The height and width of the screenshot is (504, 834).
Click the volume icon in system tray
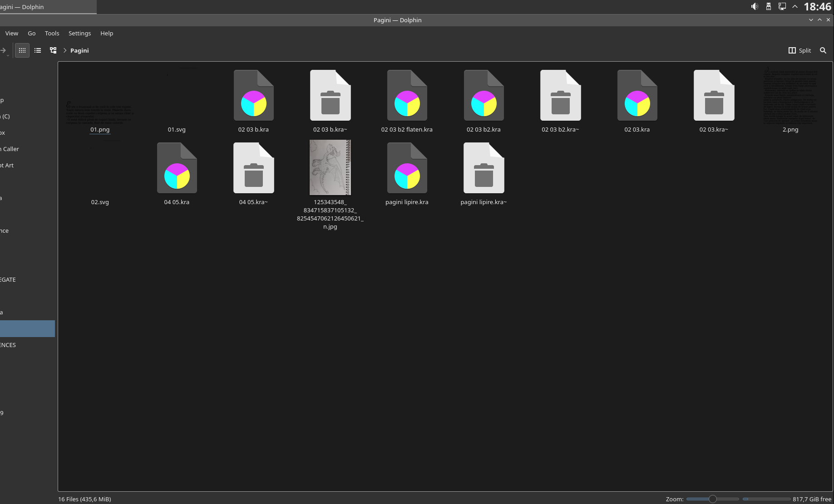(755, 6)
